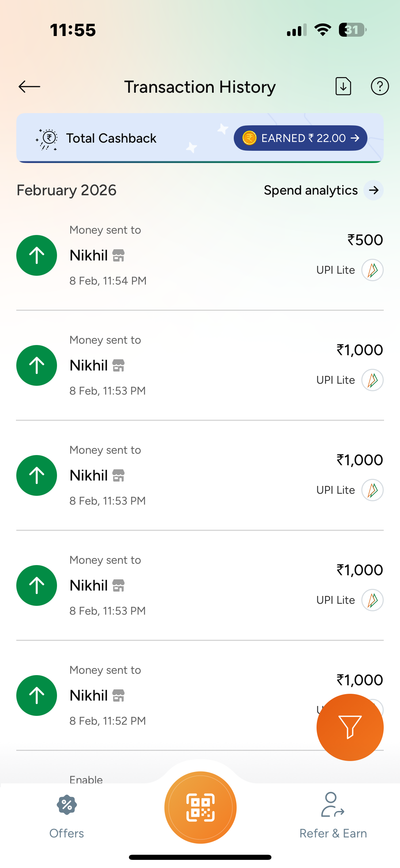Tap the back arrow icon

[30, 87]
